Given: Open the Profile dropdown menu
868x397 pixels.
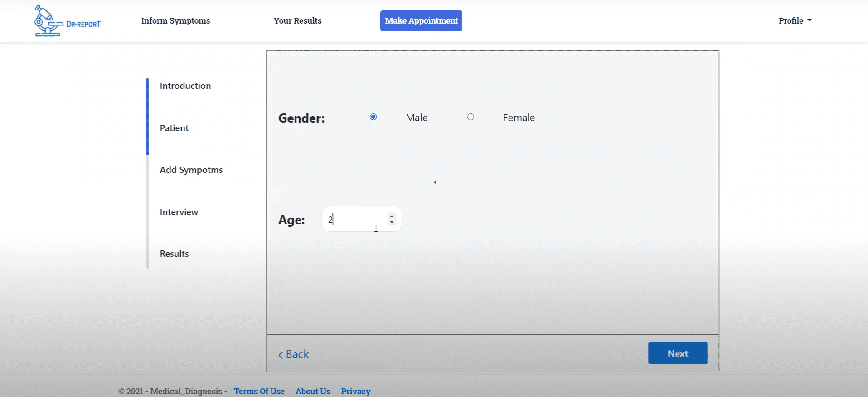Looking at the screenshot, I should 795,20.
